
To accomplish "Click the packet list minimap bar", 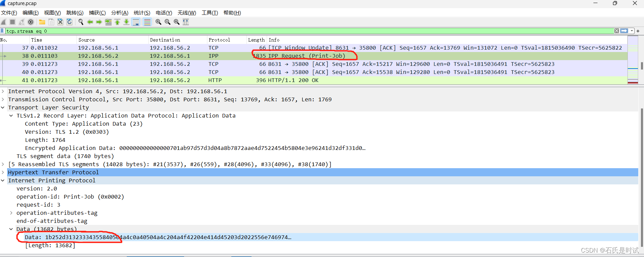I will [633, 60].
